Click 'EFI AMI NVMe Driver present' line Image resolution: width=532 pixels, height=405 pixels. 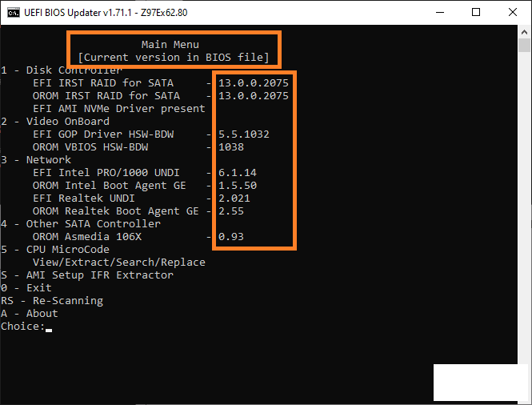click(119, 109)
